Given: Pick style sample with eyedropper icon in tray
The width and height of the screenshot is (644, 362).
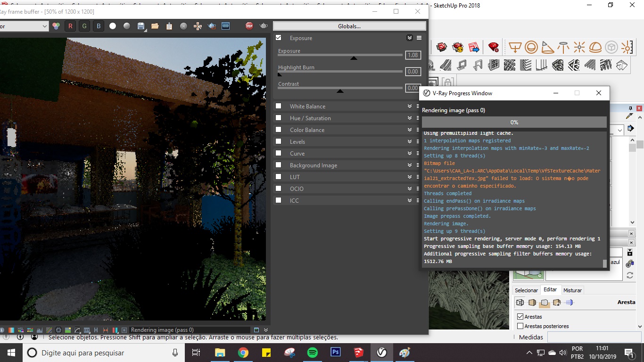Looking at the screenshot, I should pos(629,116).
